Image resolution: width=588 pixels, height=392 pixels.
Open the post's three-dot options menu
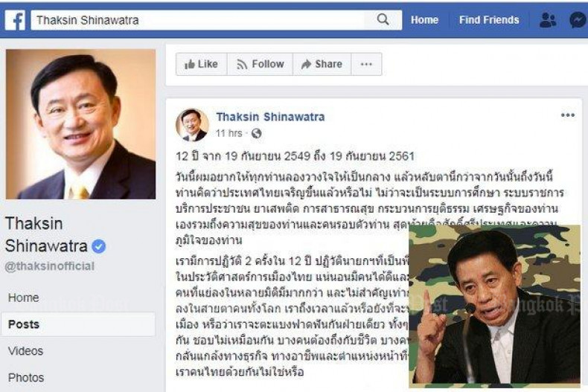click(x=567, y=115)
